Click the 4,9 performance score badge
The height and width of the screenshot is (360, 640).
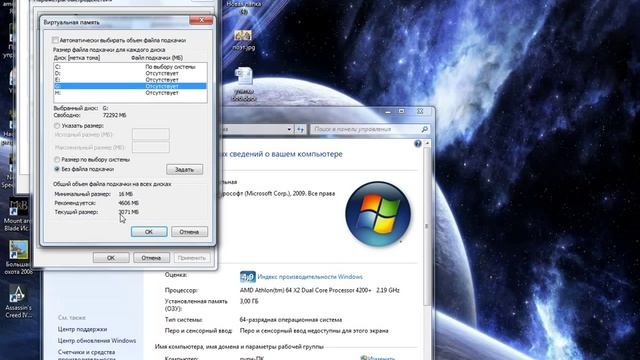point(248,277)
